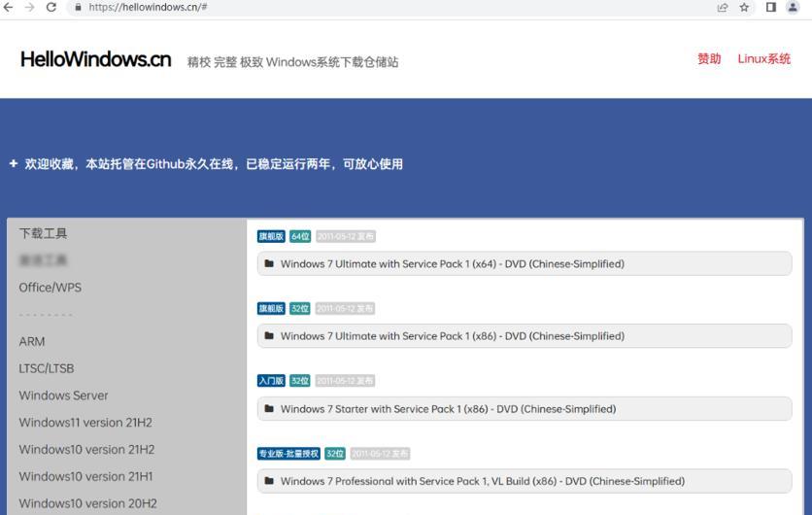Click 旗舰版 tag above Ultimate x86 entry
Screen dimensions: 812x515
coord(271,308)
